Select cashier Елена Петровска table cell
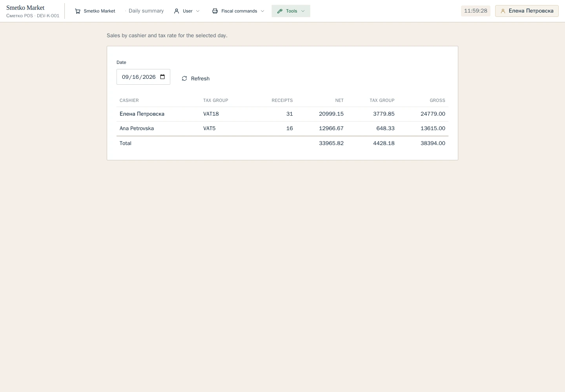Screen dimensions: 565x392 142,114
